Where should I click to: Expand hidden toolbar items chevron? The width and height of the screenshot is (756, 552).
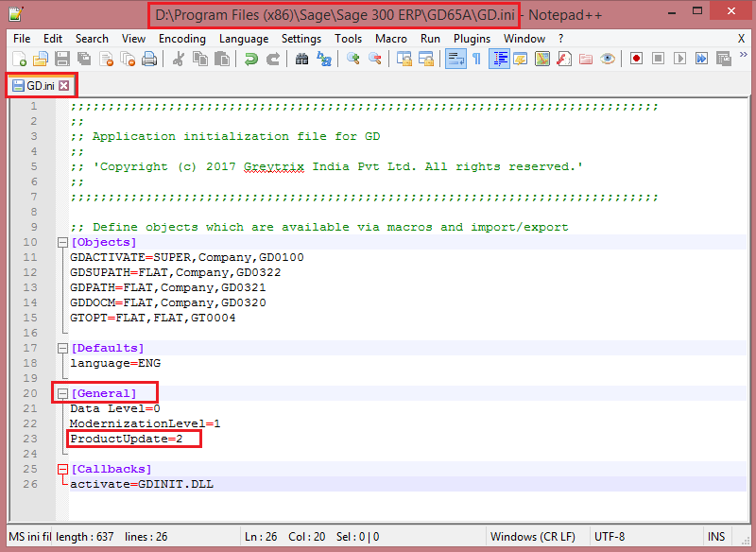(x=743, y=55)
